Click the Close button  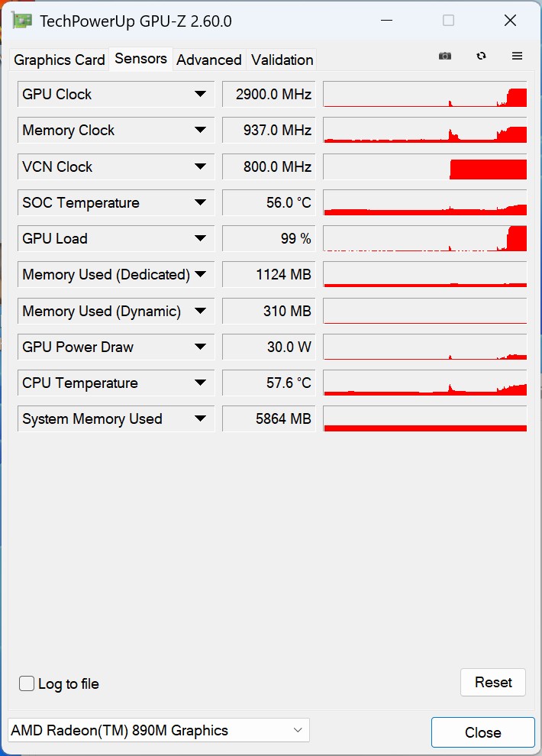pos(482,732)
